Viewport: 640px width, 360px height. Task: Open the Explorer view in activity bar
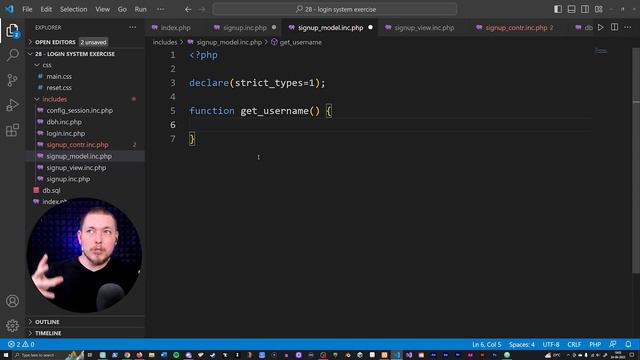[x=12, y=31]
